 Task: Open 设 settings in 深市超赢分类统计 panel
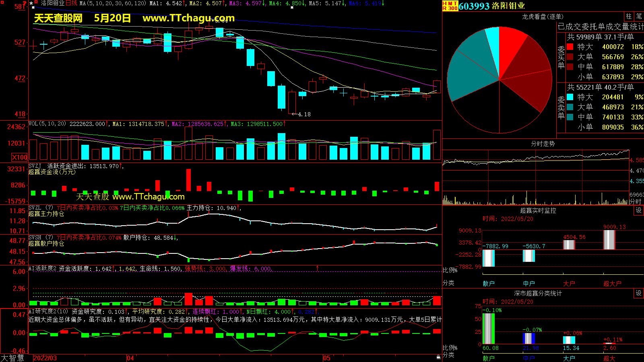pyautogui.click(x=638, y=293)
